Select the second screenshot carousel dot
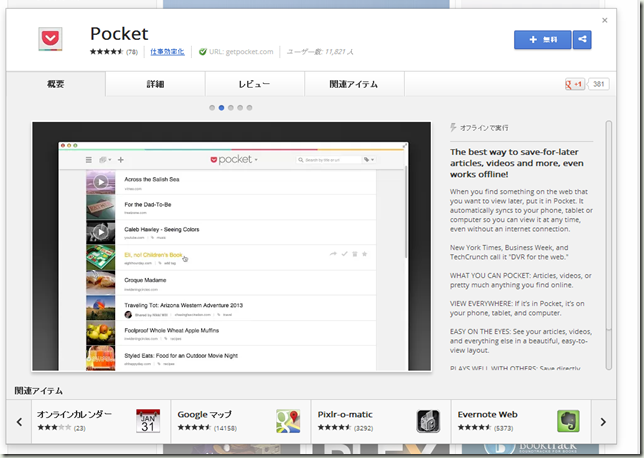 click(221, 108)
